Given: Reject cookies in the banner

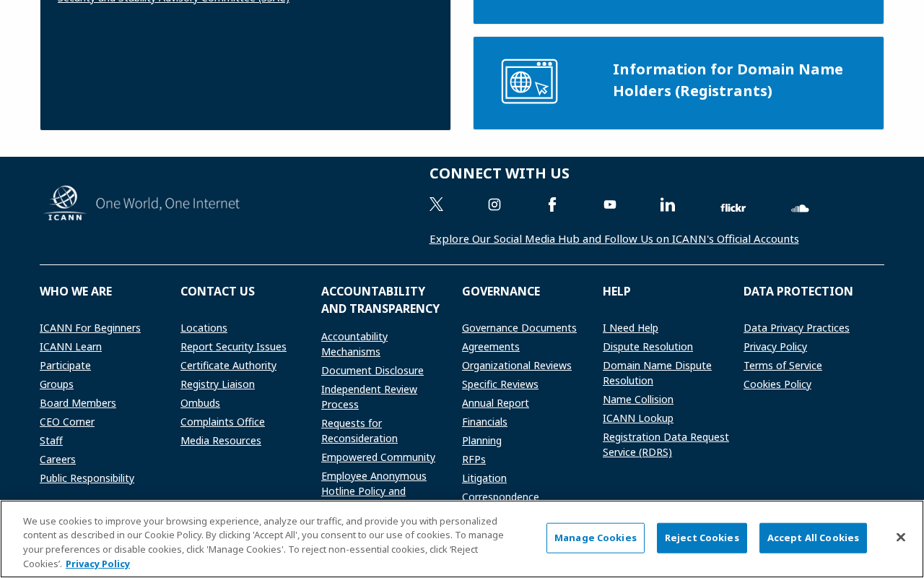Looking at the screenshot, I should (x=702, y=538).
